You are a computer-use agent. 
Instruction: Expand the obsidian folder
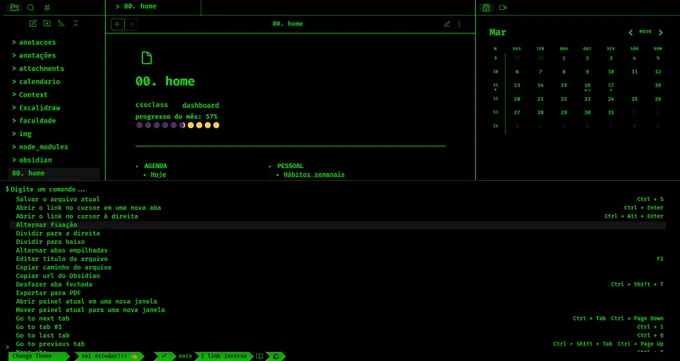coord(32,160)
